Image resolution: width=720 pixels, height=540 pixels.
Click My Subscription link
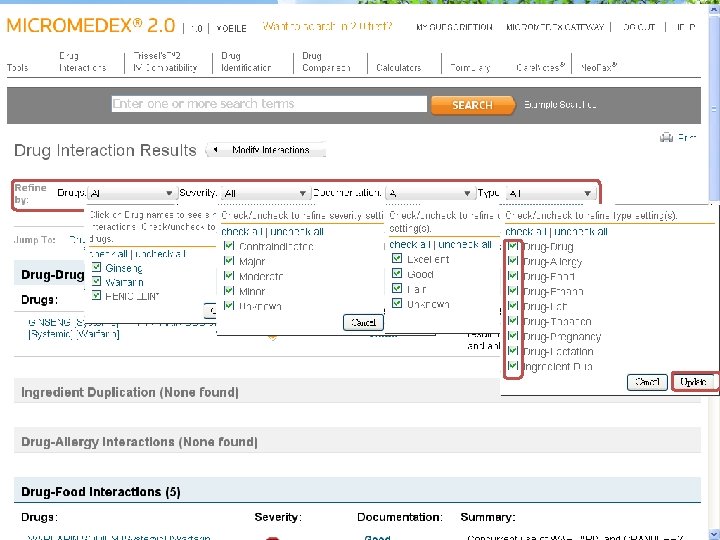pyautogui.click(x=454, y=27)
